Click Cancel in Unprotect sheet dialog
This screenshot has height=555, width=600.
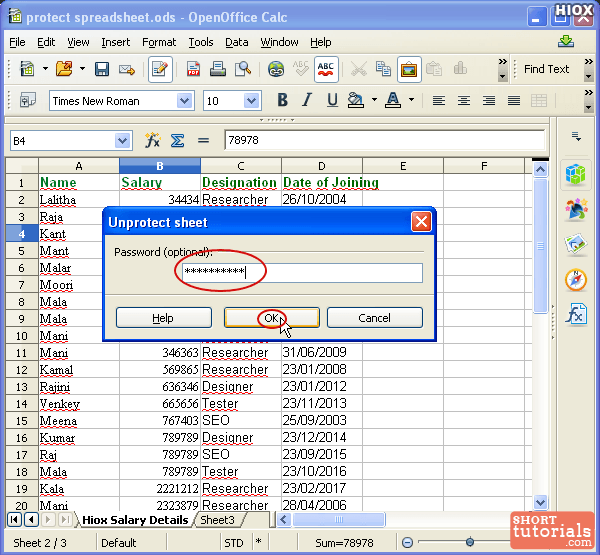(x=375, y=318)
